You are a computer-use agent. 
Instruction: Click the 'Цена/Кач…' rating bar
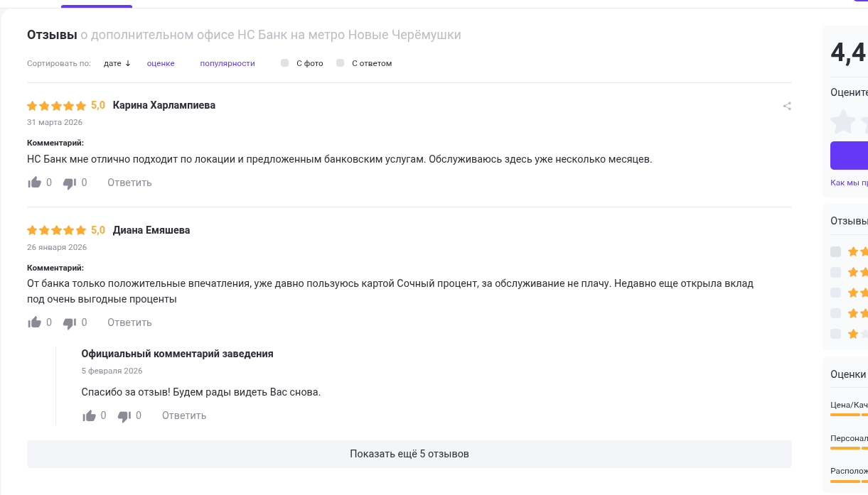point(849,414)
